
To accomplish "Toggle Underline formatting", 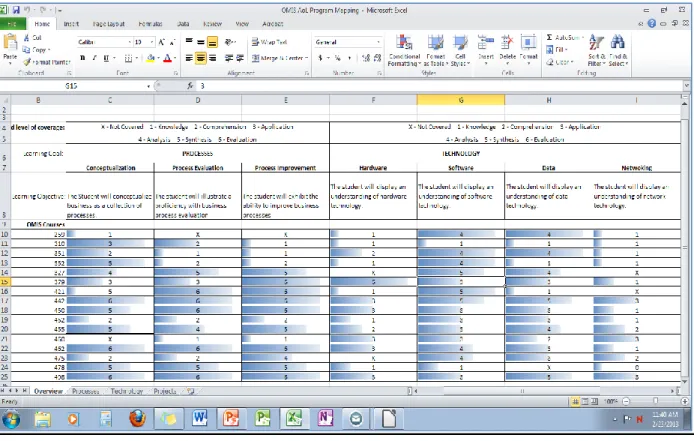I will coord(106,58).
